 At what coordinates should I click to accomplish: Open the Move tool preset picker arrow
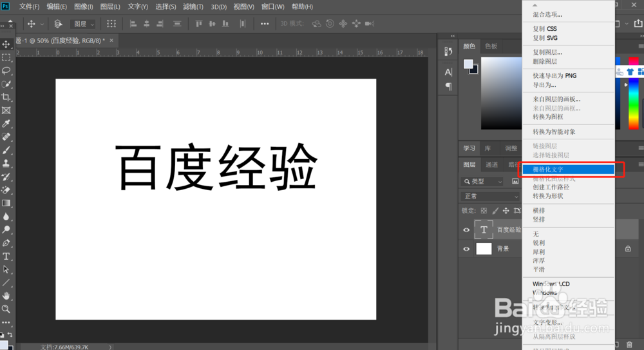click(42, 24)
